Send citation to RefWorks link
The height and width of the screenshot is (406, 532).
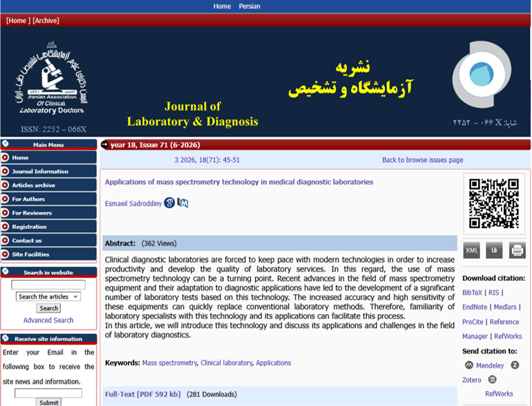tap(499, 394)
